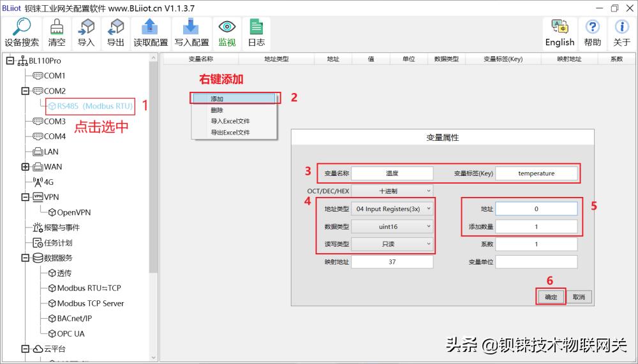The width and height of the screenshot is (638, 364).
Task: Expand the WAN tree node
Action: pos(26,167)
